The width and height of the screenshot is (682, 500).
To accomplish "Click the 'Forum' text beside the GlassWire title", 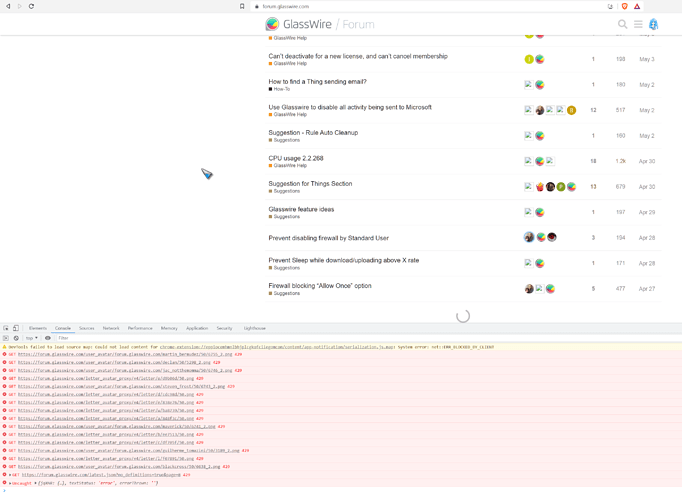I will point(358,24).
